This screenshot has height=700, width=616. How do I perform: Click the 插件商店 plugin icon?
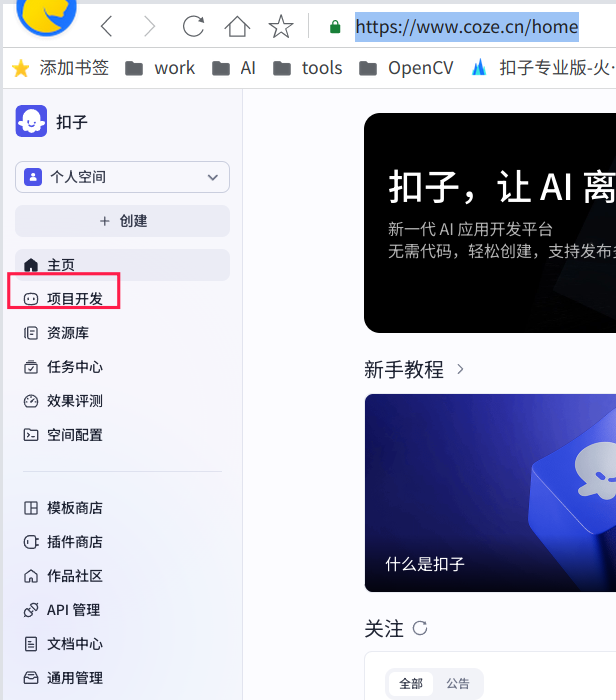pos(31,542)
